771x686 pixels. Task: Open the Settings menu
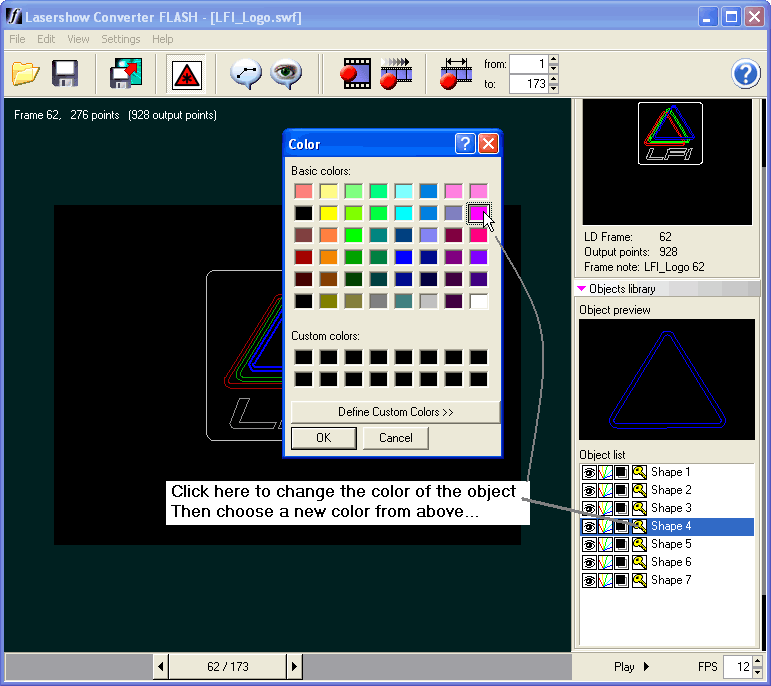click(x=120, y=39)
